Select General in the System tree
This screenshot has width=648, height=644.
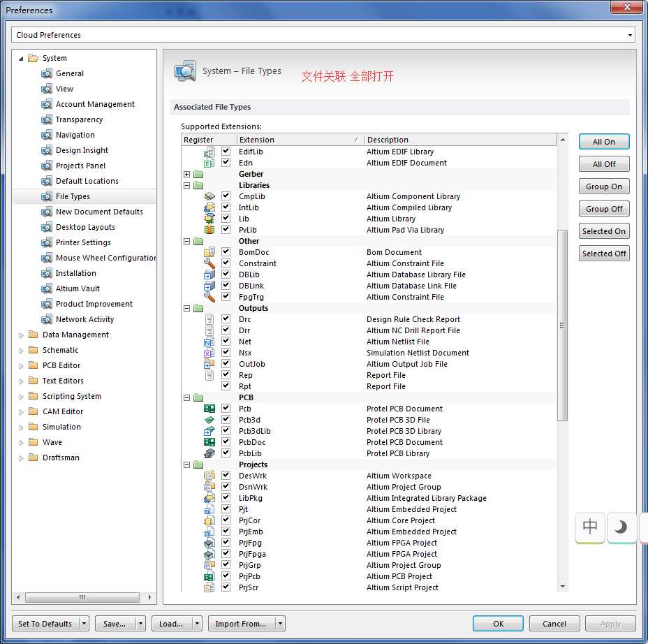[x=69, y=73]
